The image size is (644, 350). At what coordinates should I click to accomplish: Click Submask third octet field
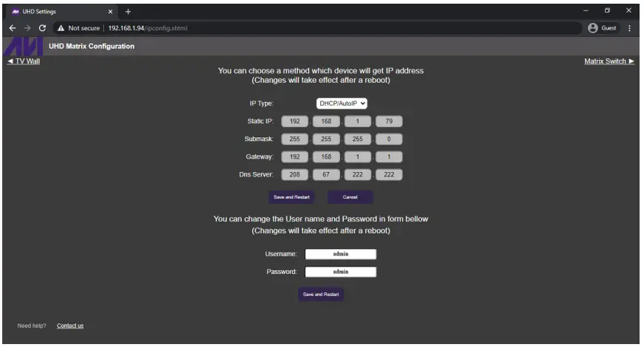[x=357, y=139]
